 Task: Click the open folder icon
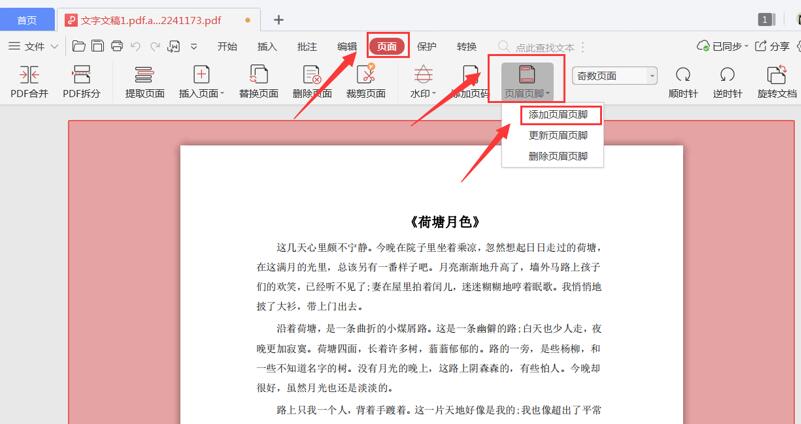point(78,46)
